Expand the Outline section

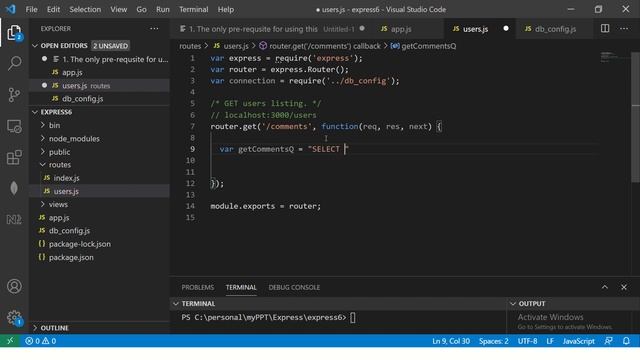coord(100,328)
